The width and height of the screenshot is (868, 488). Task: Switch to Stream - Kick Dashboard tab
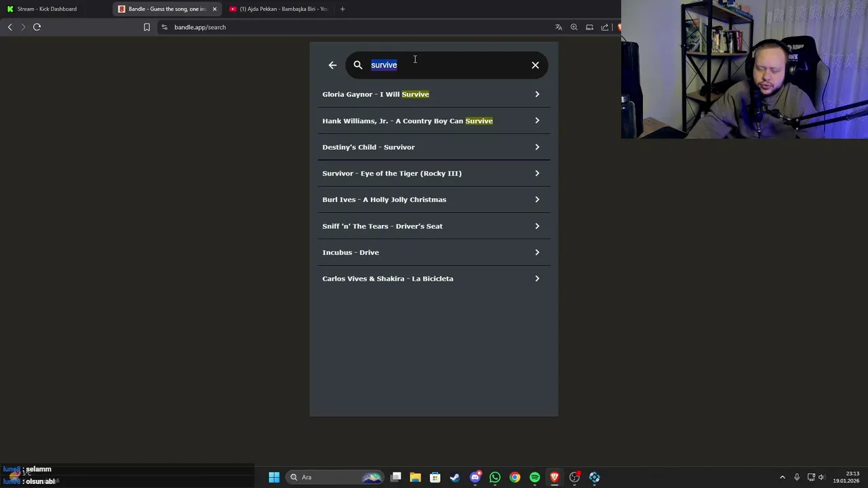click(56, 9)
